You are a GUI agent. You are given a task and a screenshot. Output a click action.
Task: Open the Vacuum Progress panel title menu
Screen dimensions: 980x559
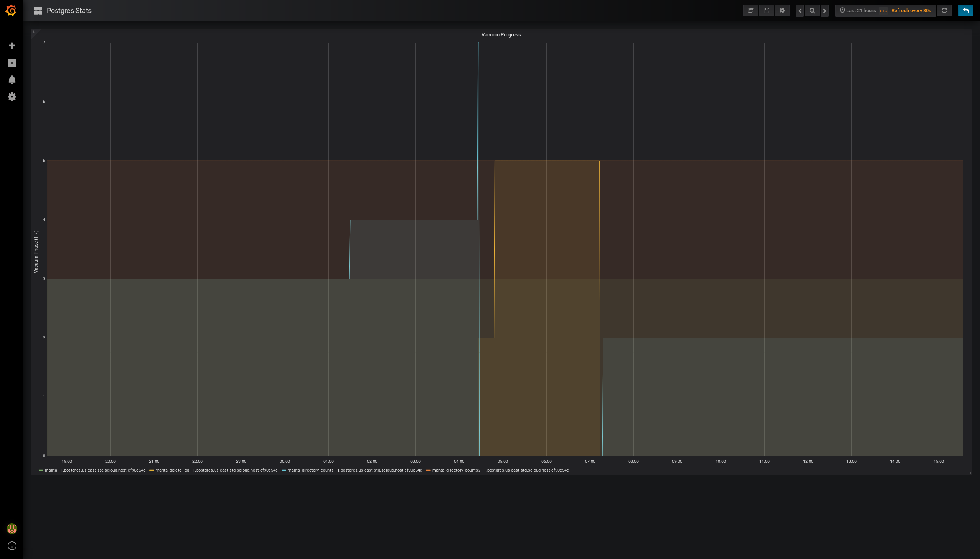501,34
